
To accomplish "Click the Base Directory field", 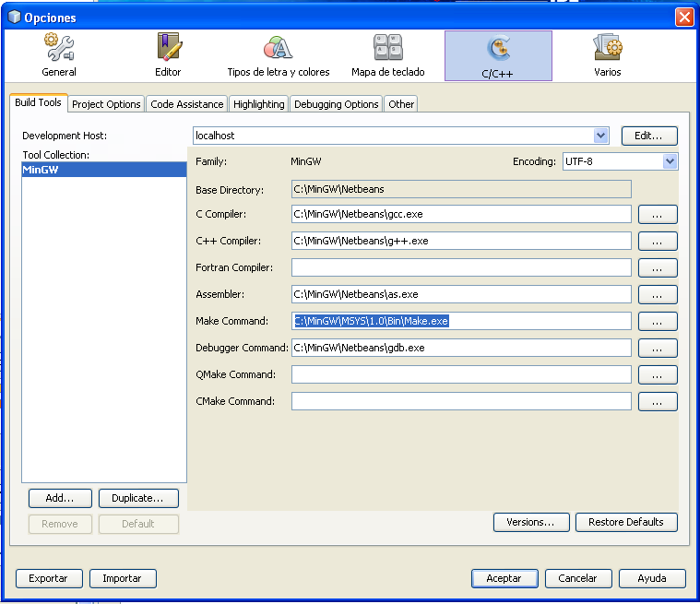I will click(x=461, y=189).
